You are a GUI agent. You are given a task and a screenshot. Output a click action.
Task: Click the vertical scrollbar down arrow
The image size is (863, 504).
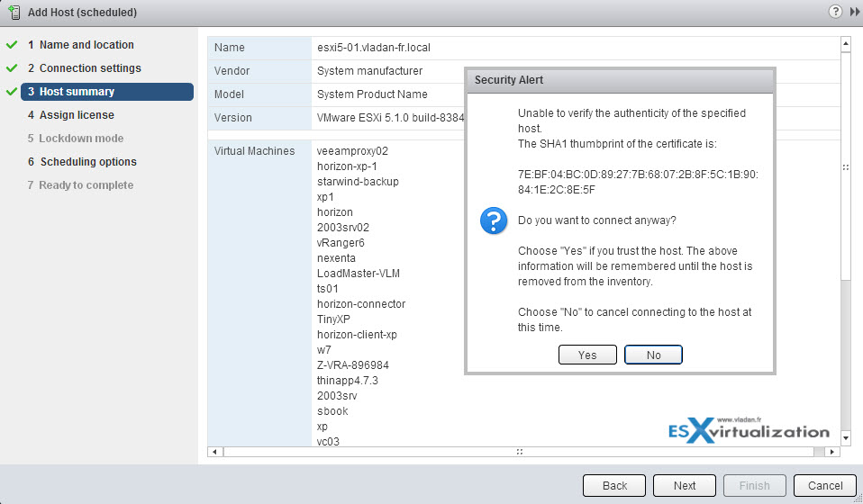(x=846, y=438)
